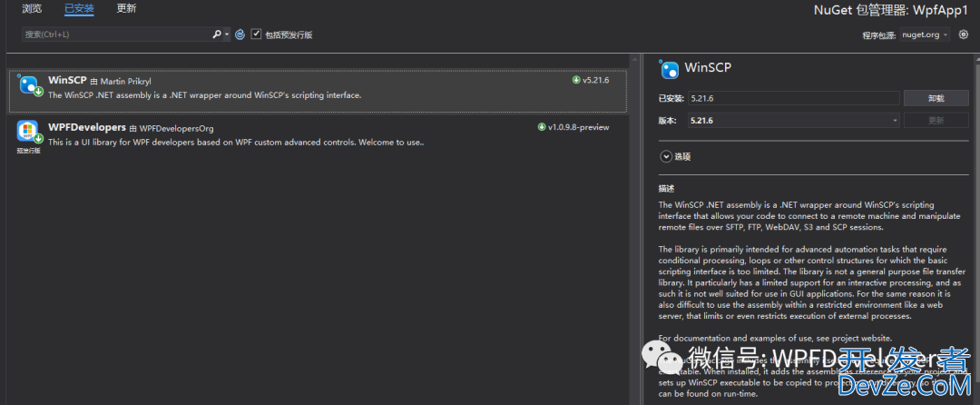Click the WinSCP package icon in list
The height and width of the screenshot is (405, 980).
pyautogui.click(x=29, y=86)
